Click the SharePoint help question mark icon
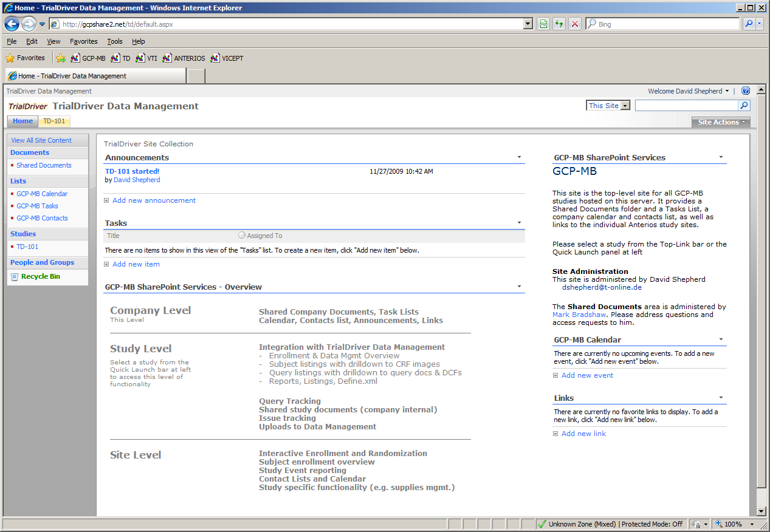 (x=746, y=91)
